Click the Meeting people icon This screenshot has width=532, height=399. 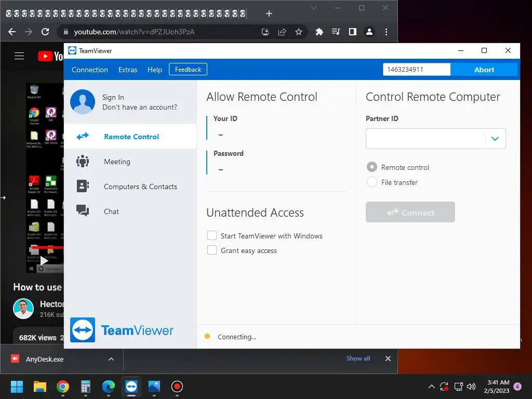[83, 161]
